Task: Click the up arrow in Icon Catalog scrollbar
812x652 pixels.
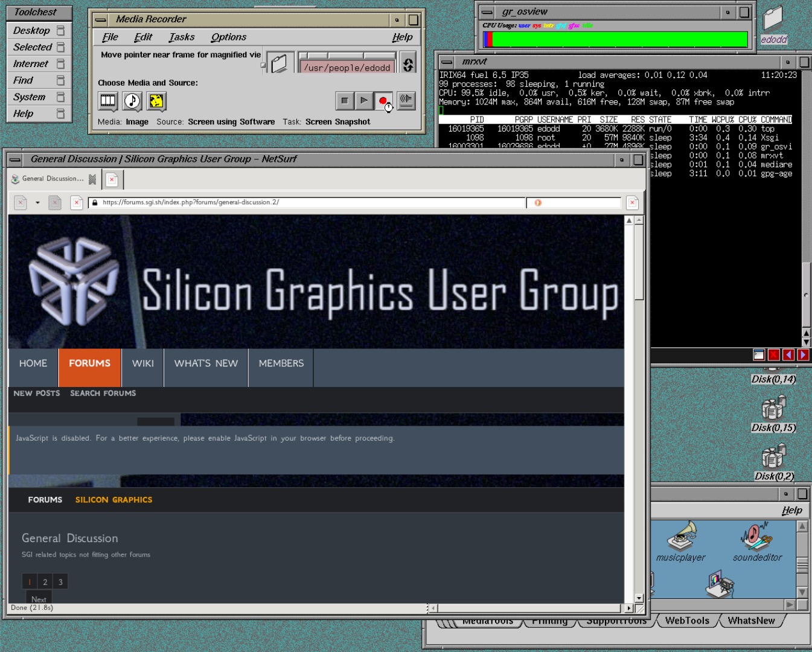Action: (802, 526)
